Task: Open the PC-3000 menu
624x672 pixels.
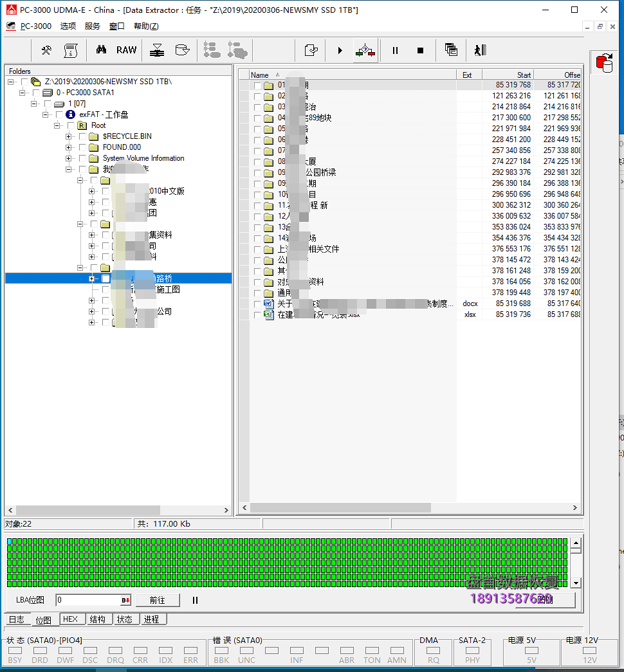Action: coord(36,26)
